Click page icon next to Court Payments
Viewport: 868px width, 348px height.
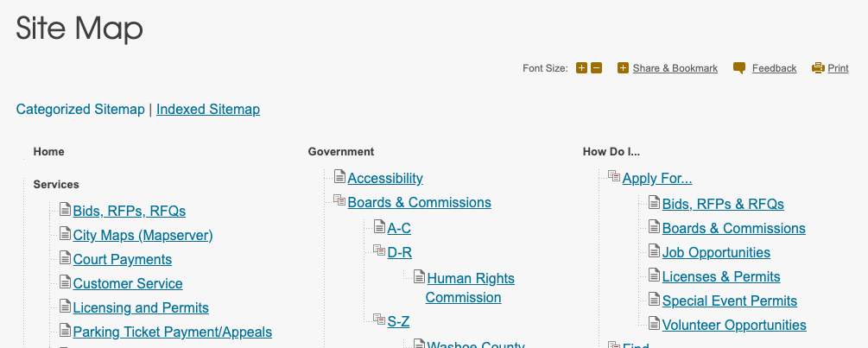[x=65, y=258]
